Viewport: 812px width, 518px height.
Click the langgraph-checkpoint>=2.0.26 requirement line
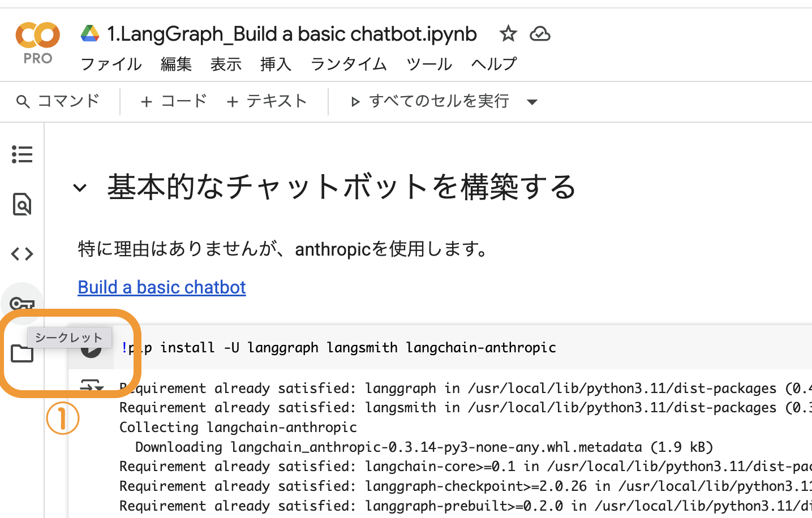pyautogui.click(x=465, y=486)
